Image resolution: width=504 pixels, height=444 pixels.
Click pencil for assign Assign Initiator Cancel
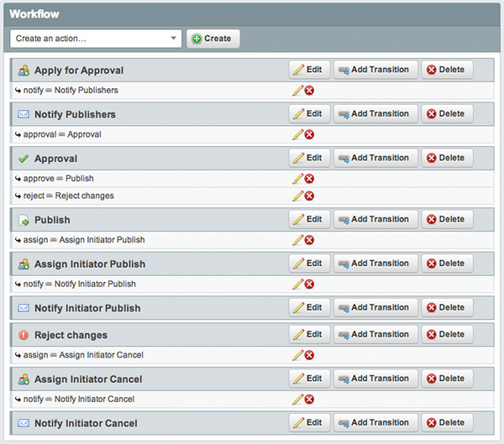coord(297,355)
